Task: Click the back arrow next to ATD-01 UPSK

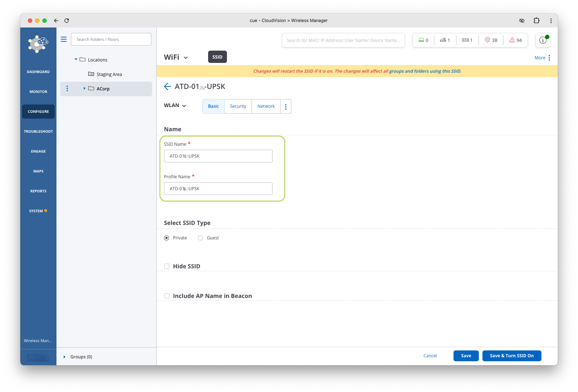Action: pos(167,86)
